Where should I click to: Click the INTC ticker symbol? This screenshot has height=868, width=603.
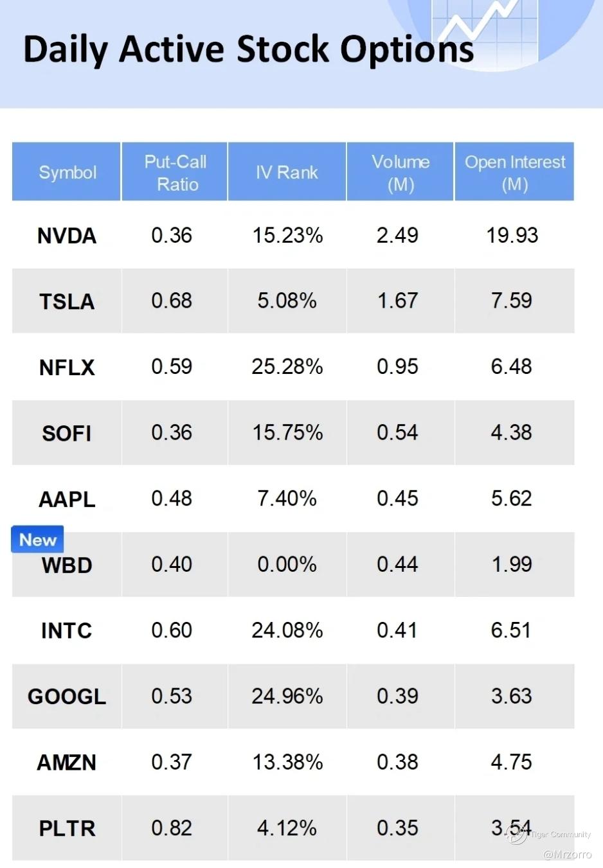pyautogui.click(x=67, y=631)
